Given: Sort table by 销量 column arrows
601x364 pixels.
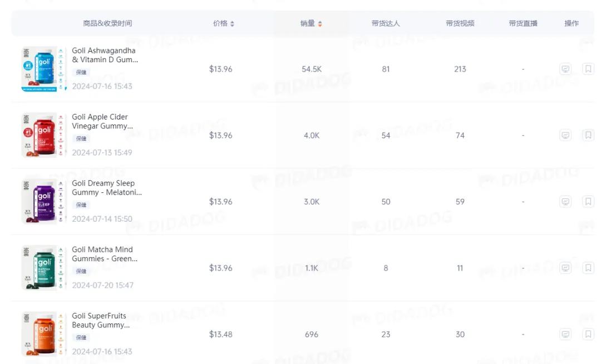Looking at the screenshot, I should [320, 24].
